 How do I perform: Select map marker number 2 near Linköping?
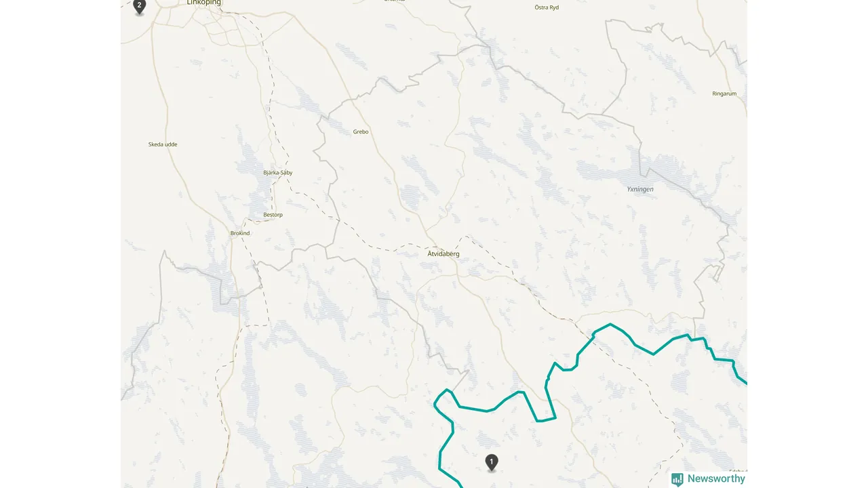tap(139, 7)
